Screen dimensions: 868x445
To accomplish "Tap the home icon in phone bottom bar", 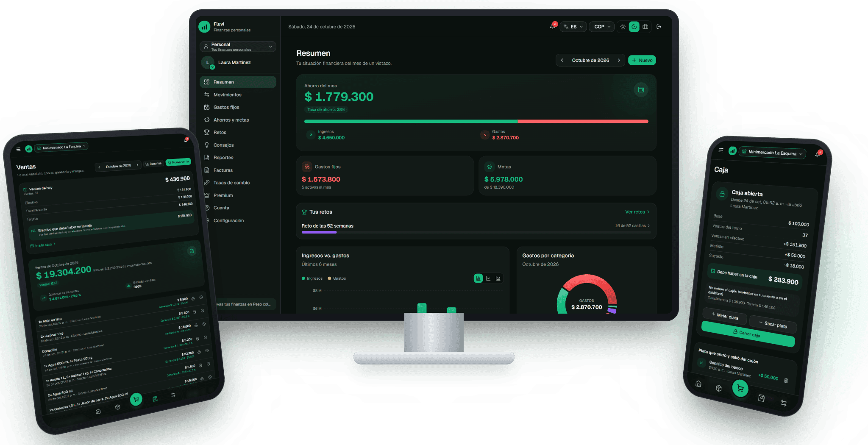I will [698, 384].
